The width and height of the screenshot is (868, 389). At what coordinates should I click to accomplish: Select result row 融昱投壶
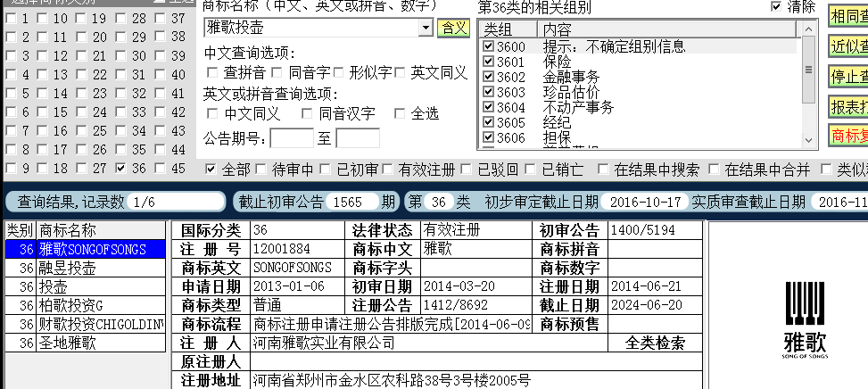[86, 269]
